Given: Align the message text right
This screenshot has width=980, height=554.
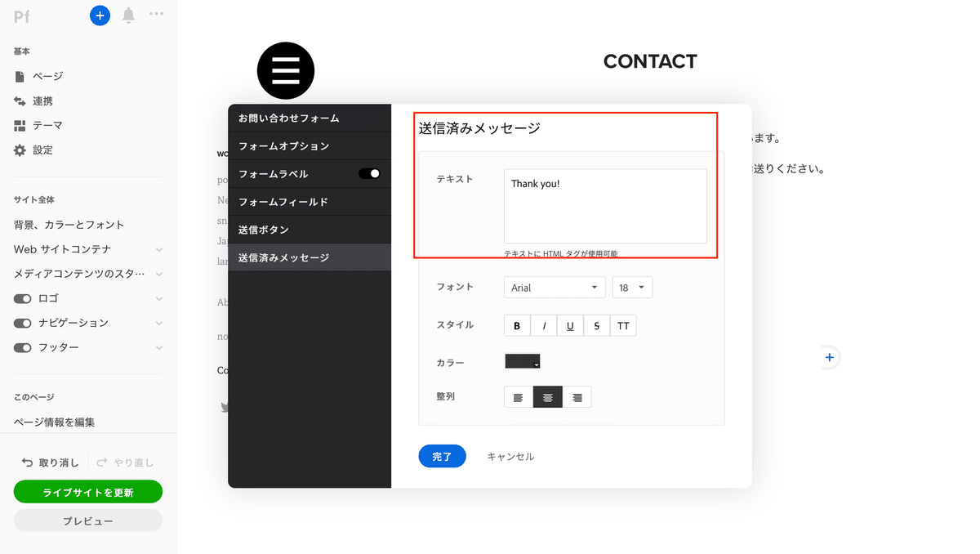Looking at the screenshot, I should (577, 397).
